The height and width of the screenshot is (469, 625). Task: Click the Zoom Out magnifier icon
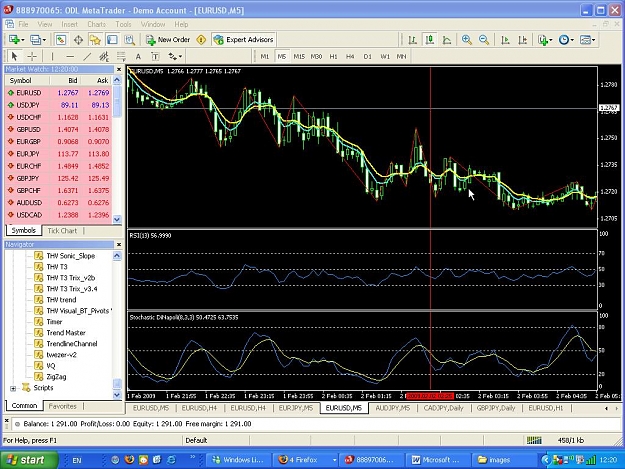point(484,39)
